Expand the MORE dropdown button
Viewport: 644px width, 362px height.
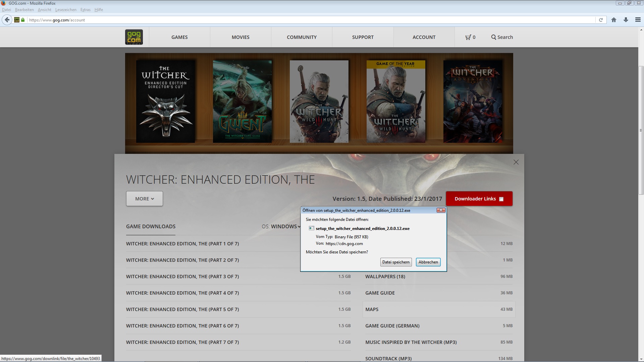pyautogui.click(x=145, y=199)
